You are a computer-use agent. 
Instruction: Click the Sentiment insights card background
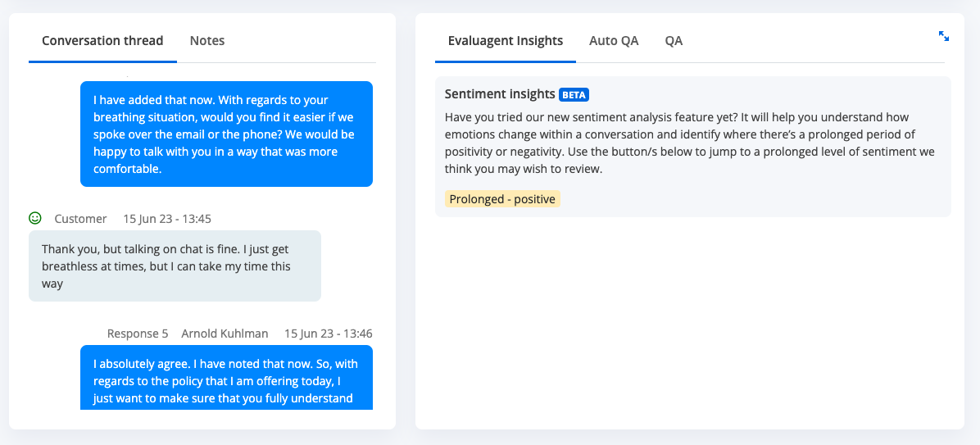point(693,147)
